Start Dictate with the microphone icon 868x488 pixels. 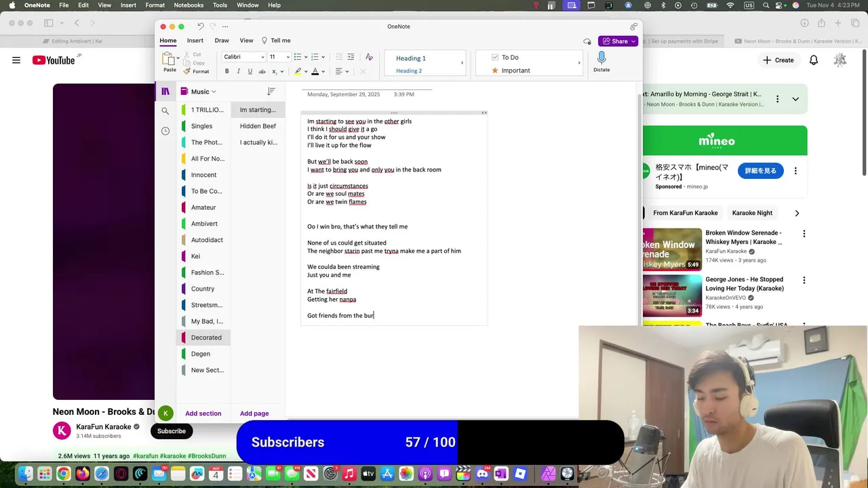[x=601, y=58]
